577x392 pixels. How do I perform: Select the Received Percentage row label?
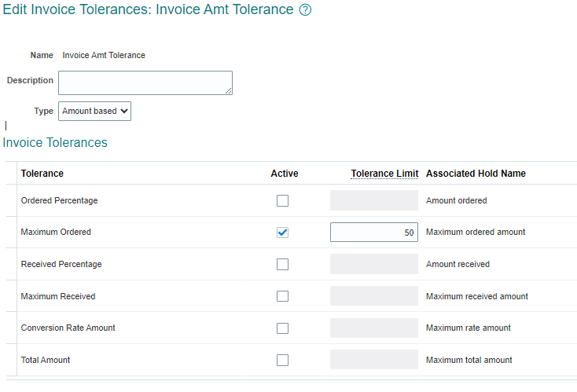pyautogui.click(x=61, y=264)
